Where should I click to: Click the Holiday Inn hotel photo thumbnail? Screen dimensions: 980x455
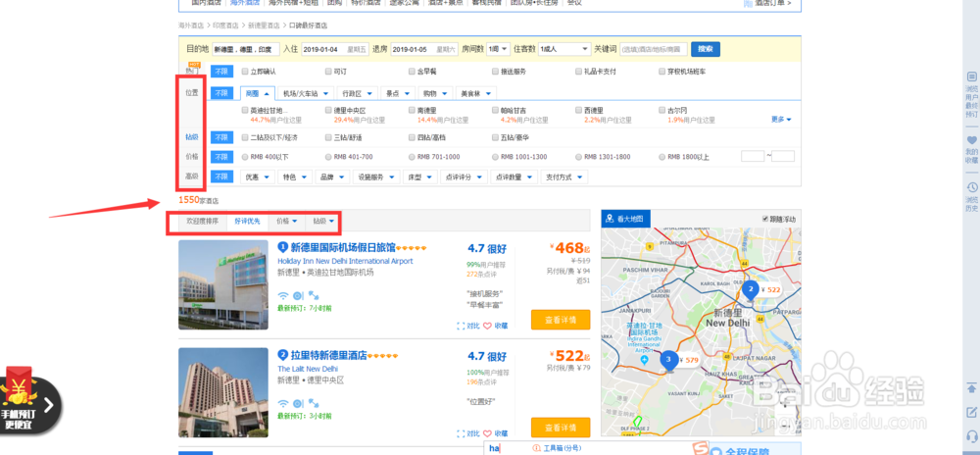click(223, 285)
